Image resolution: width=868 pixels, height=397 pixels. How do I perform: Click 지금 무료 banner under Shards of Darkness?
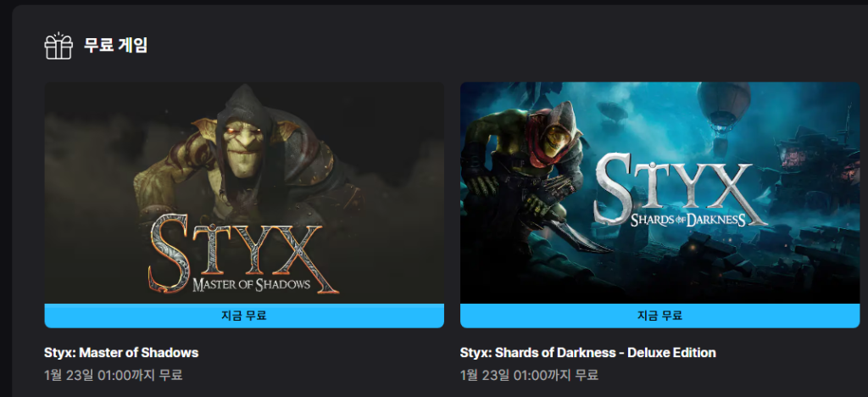[x=659, y=316]
